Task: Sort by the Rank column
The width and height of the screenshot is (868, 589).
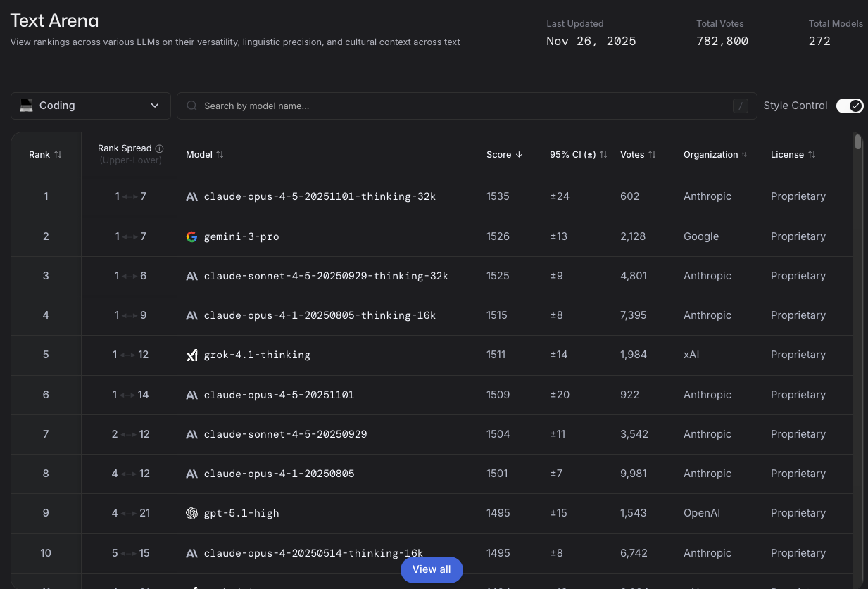Action: click(46, 154)
